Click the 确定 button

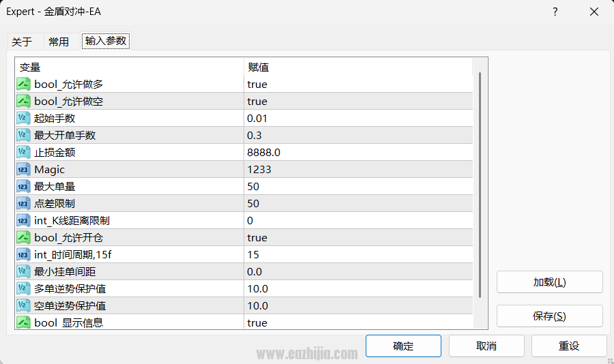(403, 346)
